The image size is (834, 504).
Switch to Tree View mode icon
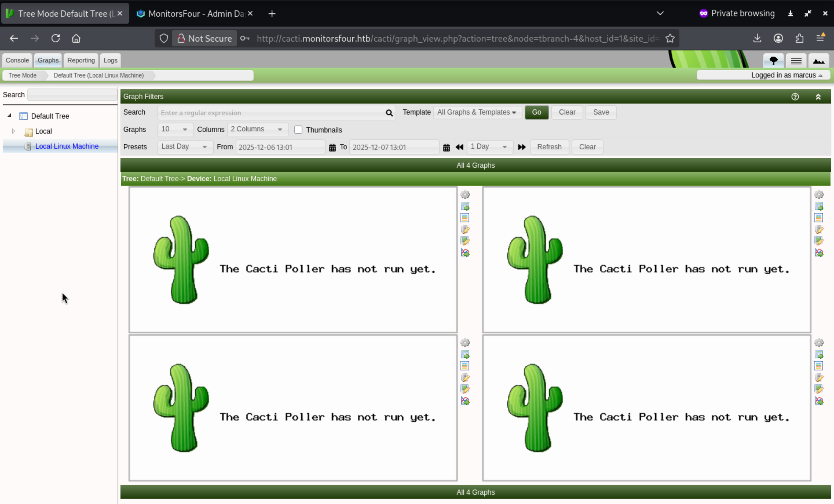click(x=773, y=61)
